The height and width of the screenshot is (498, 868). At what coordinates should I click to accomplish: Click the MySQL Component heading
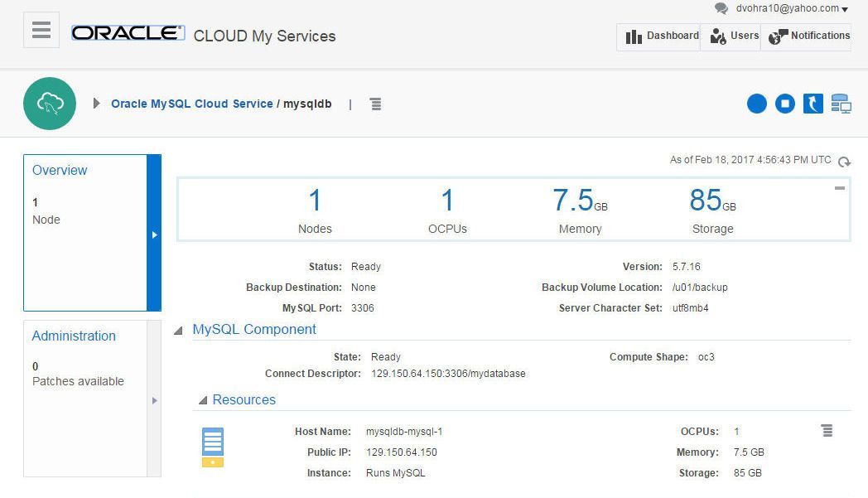point(254,329)
